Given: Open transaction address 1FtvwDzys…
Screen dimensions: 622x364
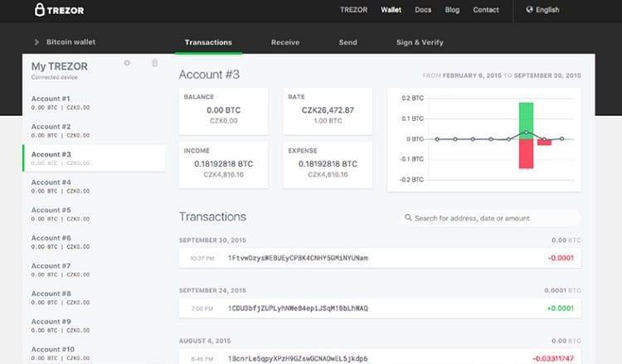Looking at the screenshot, I should pos(298,258).
